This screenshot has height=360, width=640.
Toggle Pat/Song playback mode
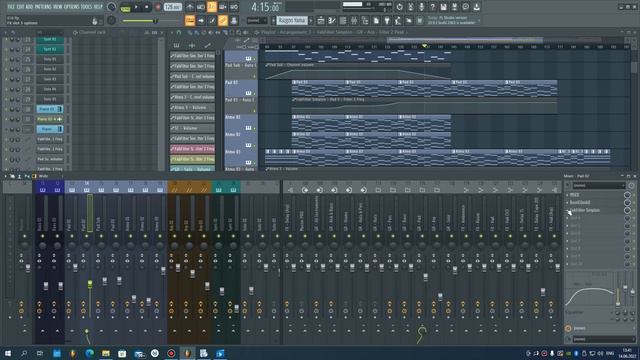[125, 7]
